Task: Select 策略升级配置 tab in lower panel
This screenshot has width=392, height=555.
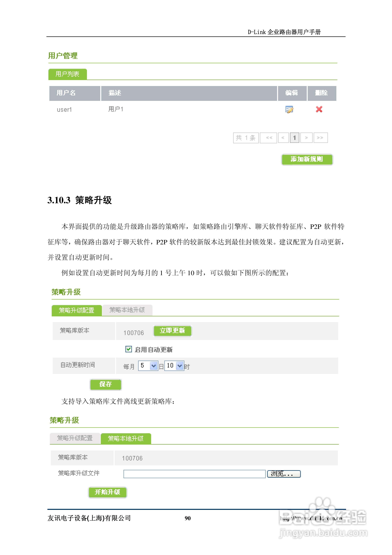Action: coord(75,438)
